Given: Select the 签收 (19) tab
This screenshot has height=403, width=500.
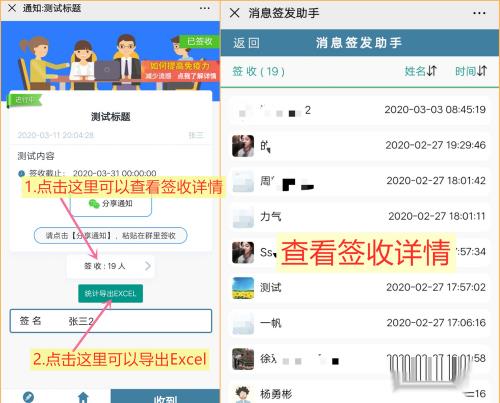Looking at the screenshot, I should coord(259,71).
